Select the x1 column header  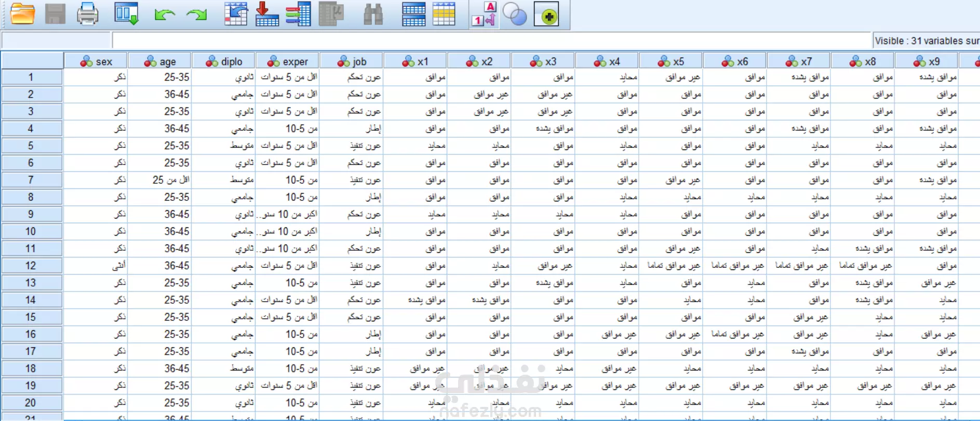pos(415,61)
